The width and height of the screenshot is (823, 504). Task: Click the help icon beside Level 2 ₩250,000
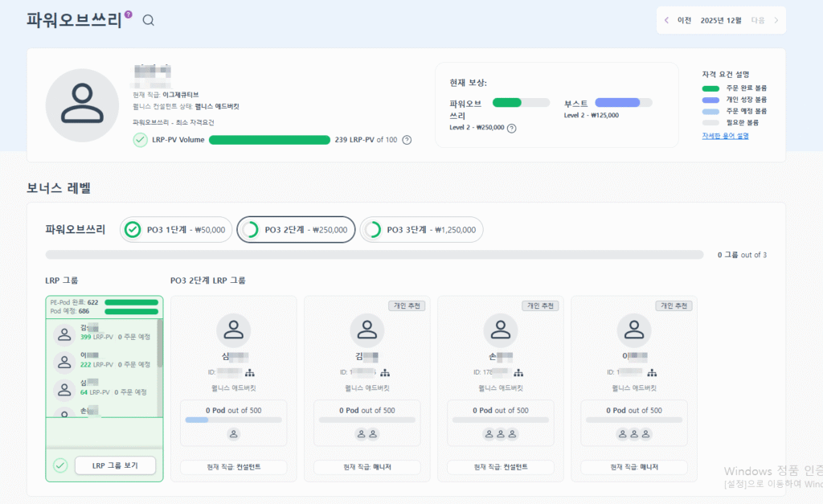[x=512, y=128]
